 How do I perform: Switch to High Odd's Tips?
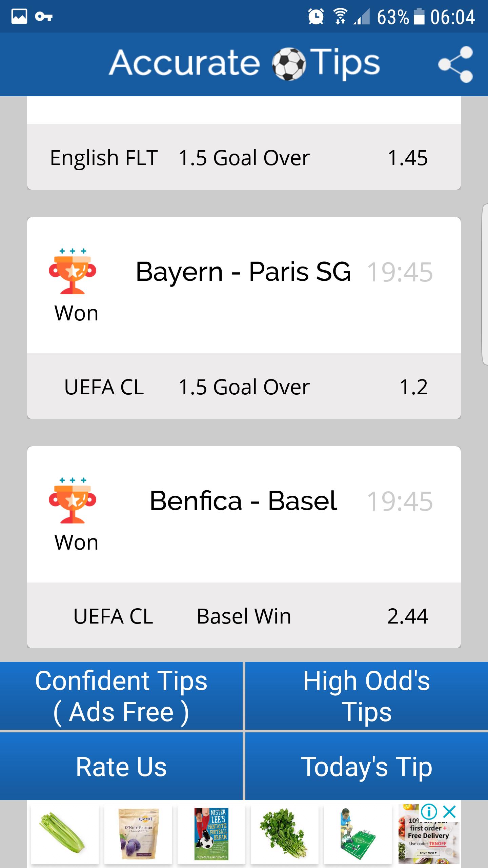366,696
